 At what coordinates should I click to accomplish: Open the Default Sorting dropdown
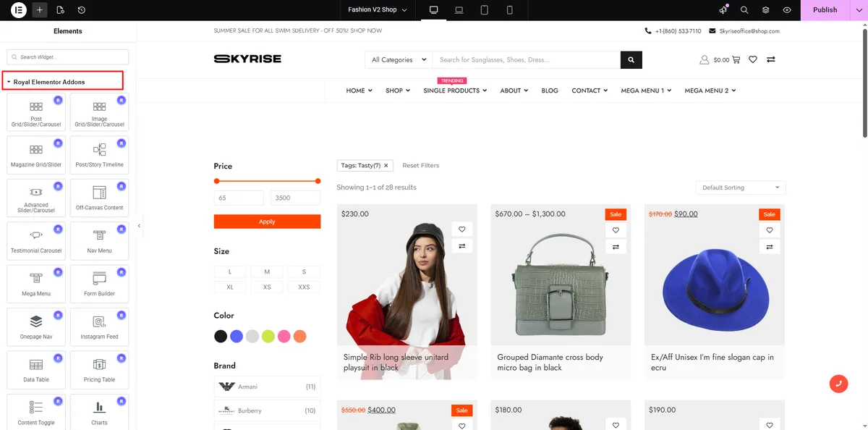(741, 187)
